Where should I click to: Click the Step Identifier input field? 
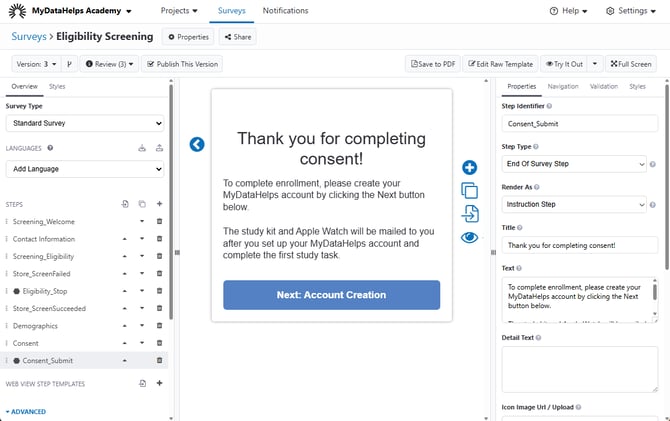click(579, 124)
